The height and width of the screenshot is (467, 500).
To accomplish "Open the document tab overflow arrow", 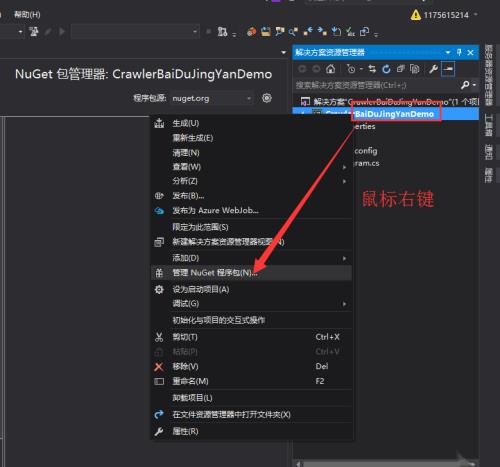I will coord(284,52).
